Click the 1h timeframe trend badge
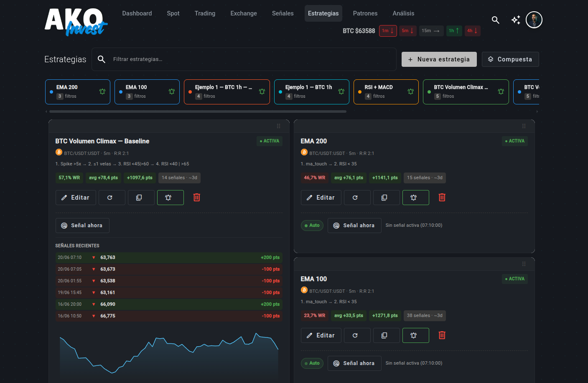588x383 pixels. 454,31
